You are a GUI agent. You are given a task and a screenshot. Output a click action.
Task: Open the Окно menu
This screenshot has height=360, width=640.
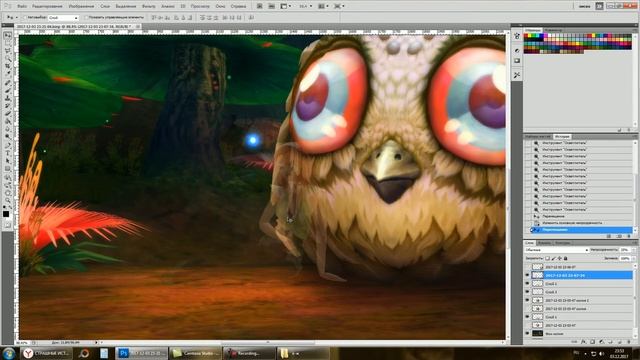[220, 6]
